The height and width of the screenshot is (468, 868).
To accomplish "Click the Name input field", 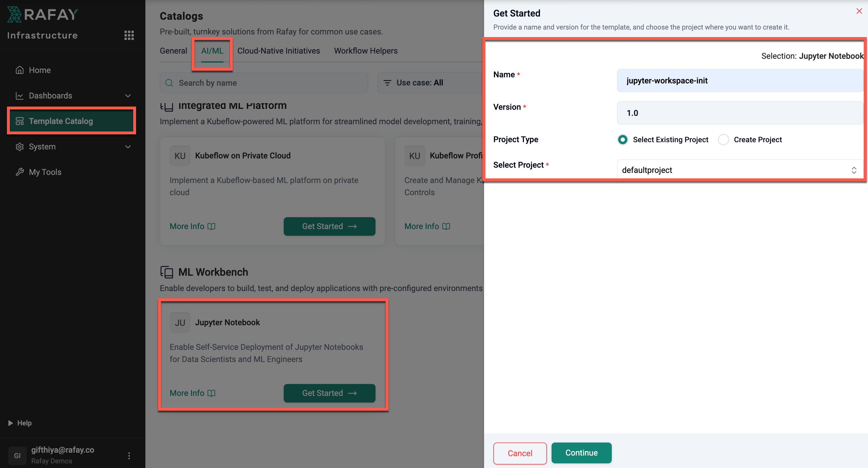I will tap(740, 81).
